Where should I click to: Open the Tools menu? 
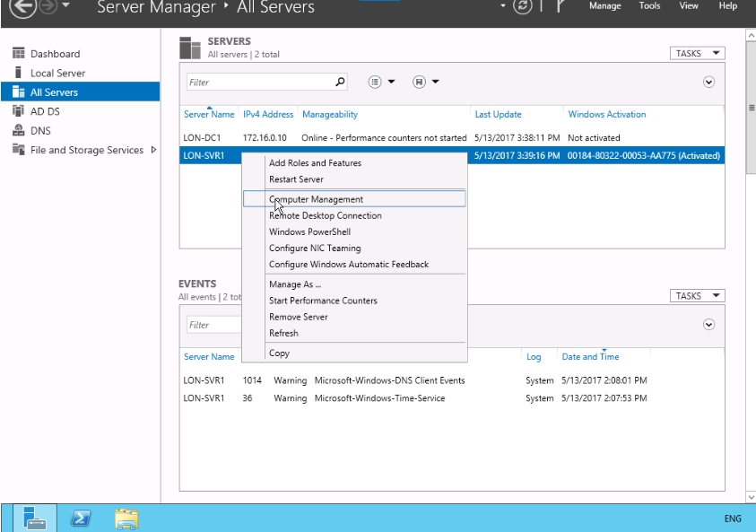pyautogui.click(x=649, y=5)
